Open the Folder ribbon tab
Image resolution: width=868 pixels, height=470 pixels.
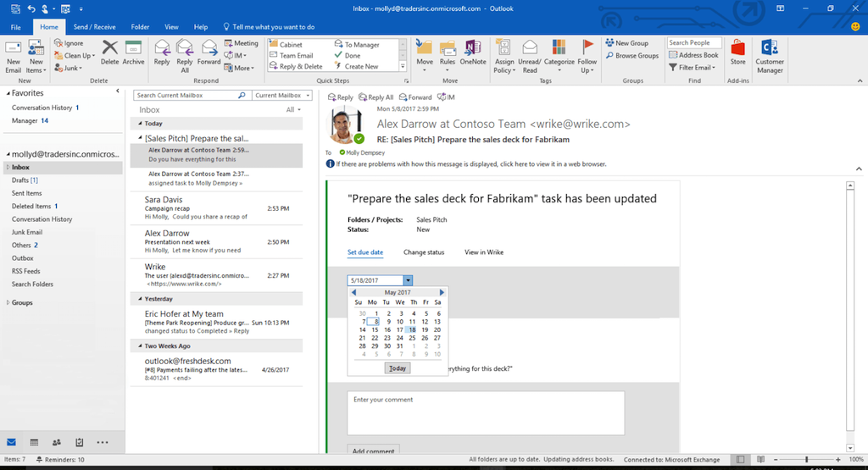[x=140, y=26]
